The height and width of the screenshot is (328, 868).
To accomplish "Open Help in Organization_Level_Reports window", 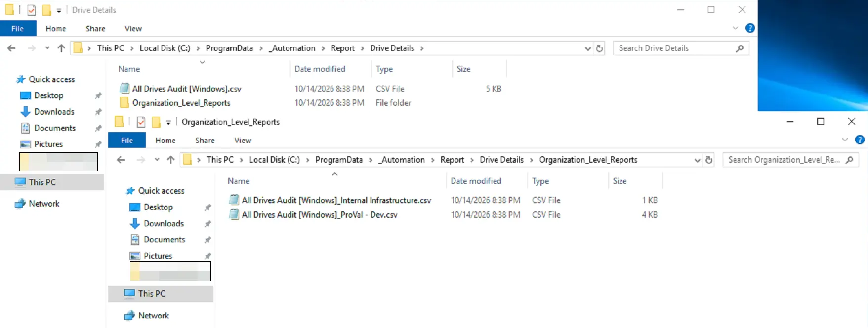I will pos(860,140).
